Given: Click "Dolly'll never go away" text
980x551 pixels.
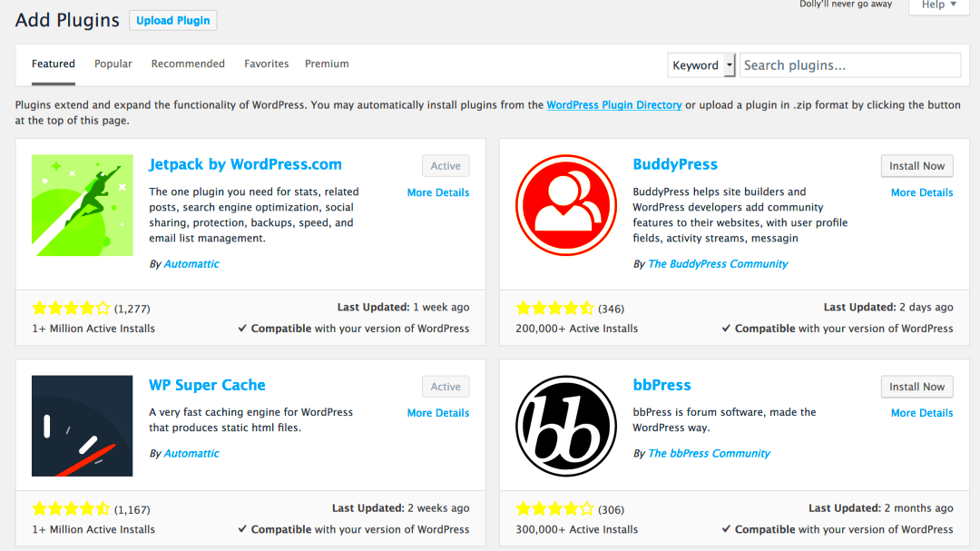Looking at the screenshot, I should (x=846, y=5).
